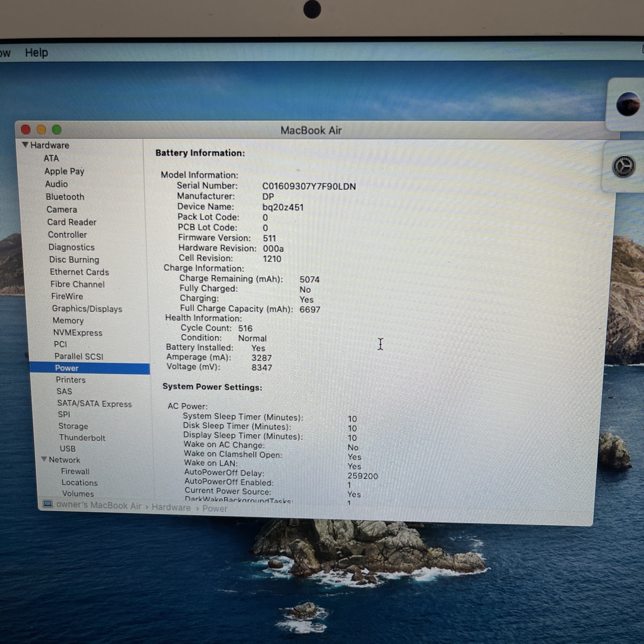This screenshot has width=644, height=644.
Task: Click the Battery Information heading
Action: (x=200, y=153)
